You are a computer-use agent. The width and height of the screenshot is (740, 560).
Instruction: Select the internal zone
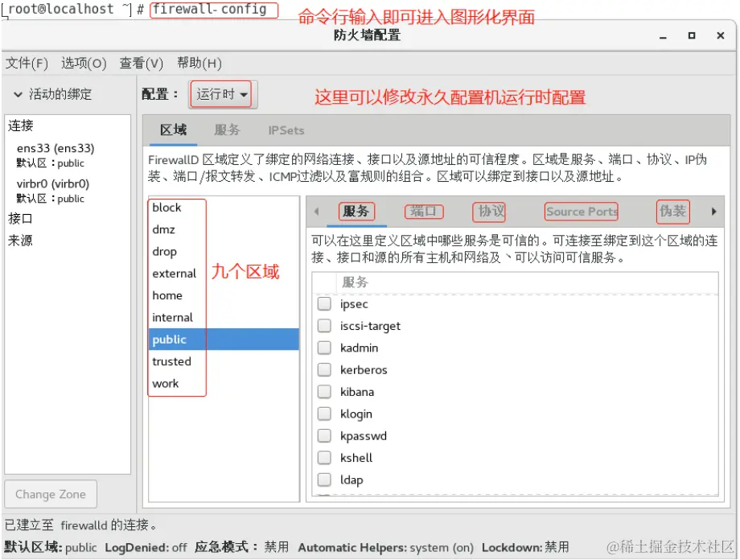coord(224,317)
